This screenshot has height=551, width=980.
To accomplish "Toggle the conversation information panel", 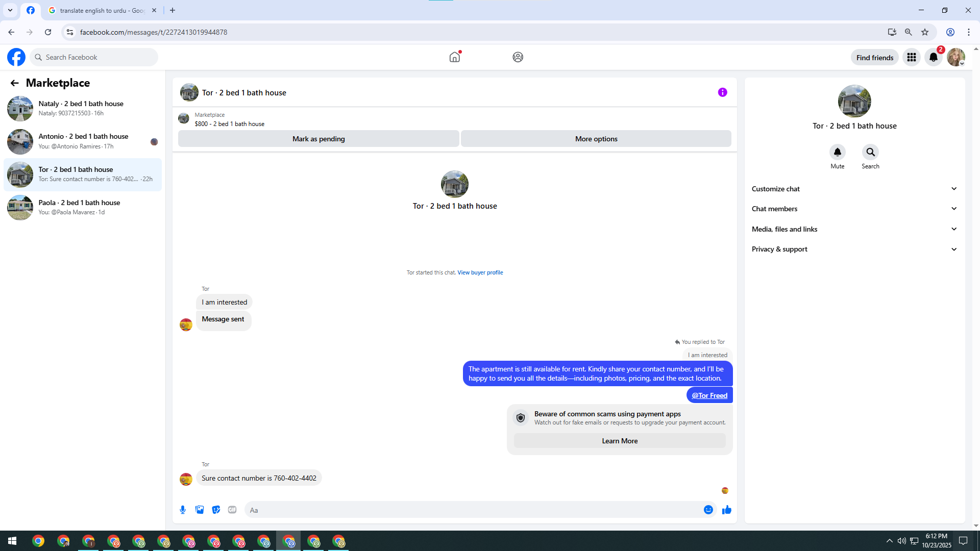I will [x=722, y=92].
